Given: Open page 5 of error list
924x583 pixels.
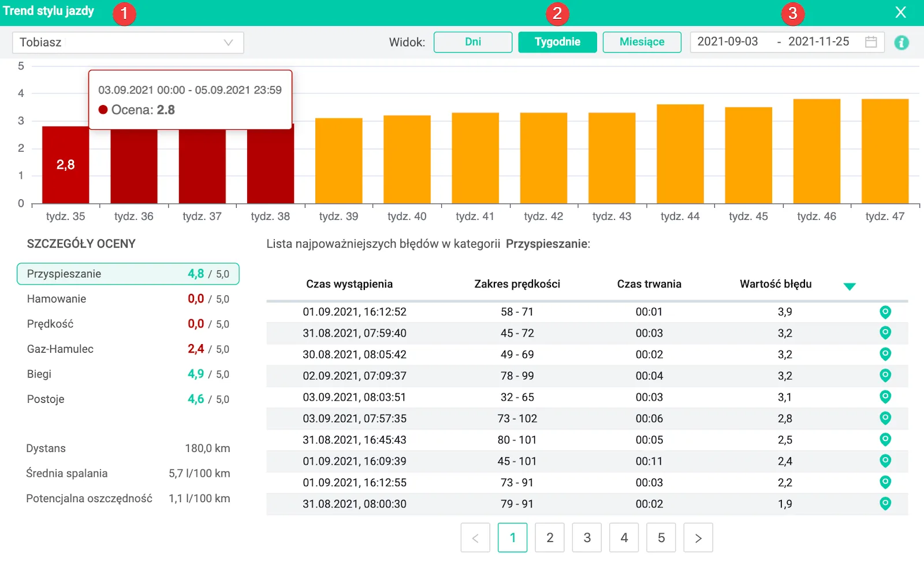Looking at the screenshot, I should (x=661, y=537).
